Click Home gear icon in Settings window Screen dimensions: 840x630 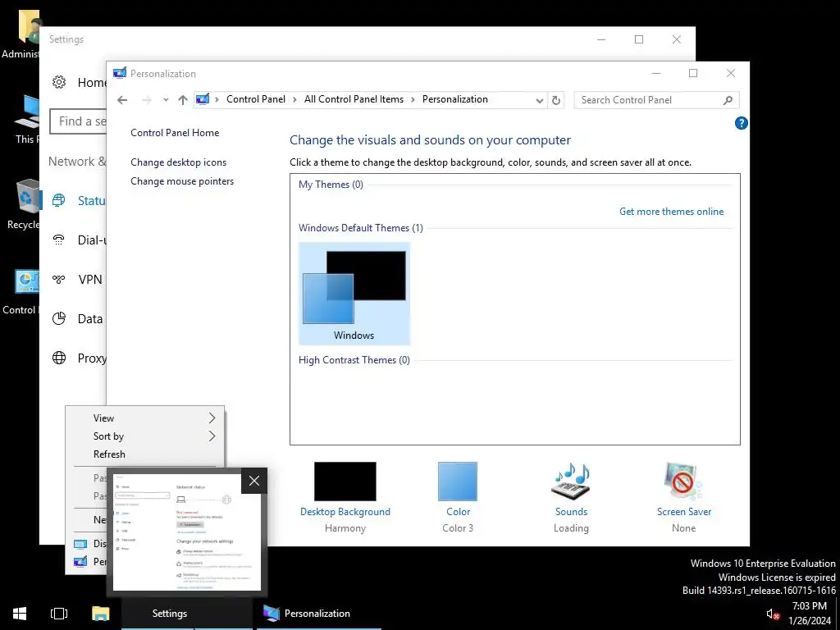coord(59,82)
